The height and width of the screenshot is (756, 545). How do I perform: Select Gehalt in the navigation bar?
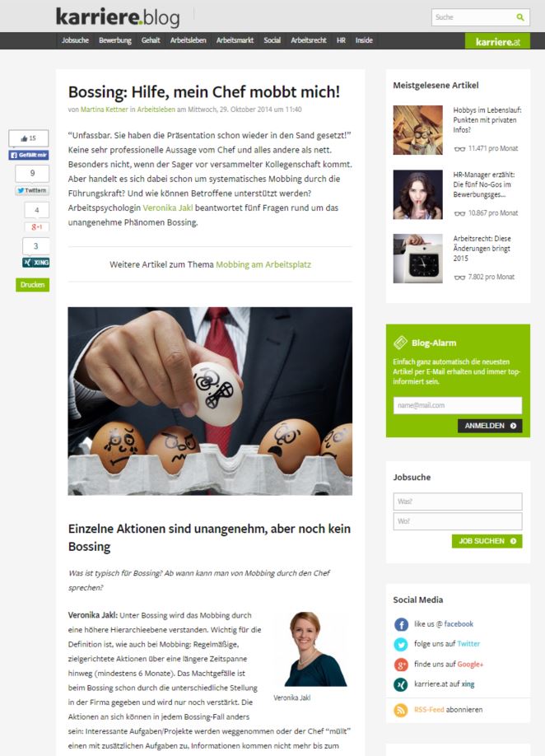151,40
